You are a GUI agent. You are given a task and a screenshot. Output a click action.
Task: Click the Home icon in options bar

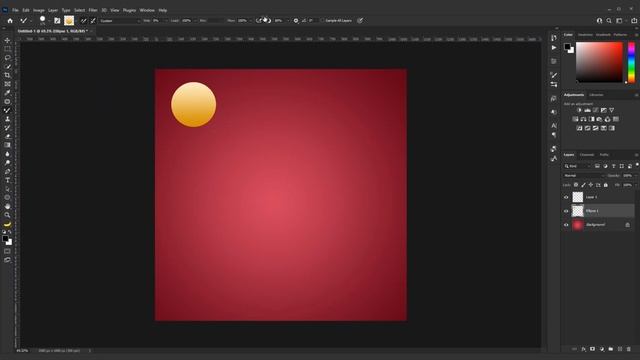tap(10, 20)
